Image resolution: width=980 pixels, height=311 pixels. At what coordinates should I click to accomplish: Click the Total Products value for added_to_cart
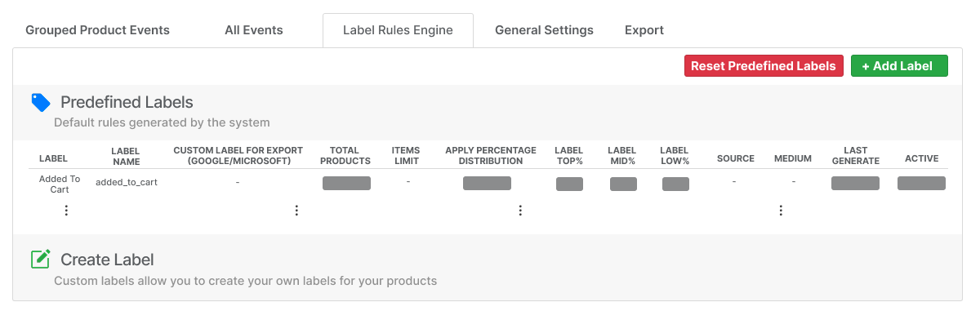coord(346,183)
